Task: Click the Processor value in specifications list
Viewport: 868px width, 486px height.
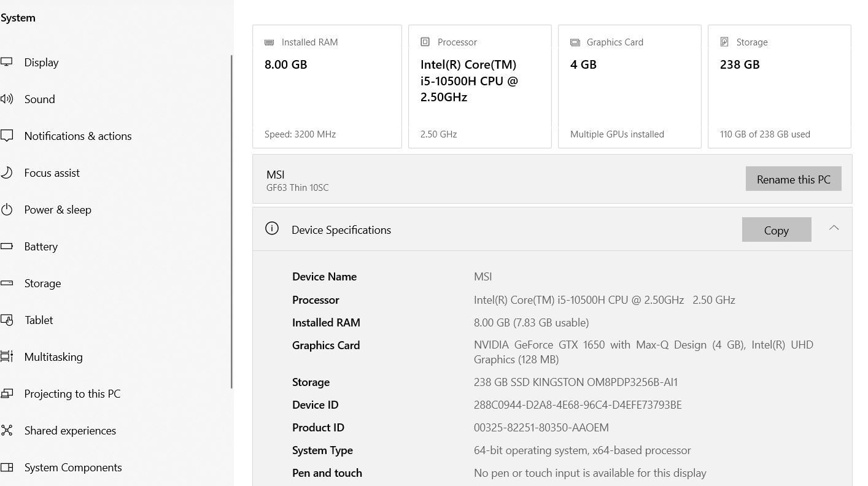Action: pyautogui.click(x=604, y=299)
